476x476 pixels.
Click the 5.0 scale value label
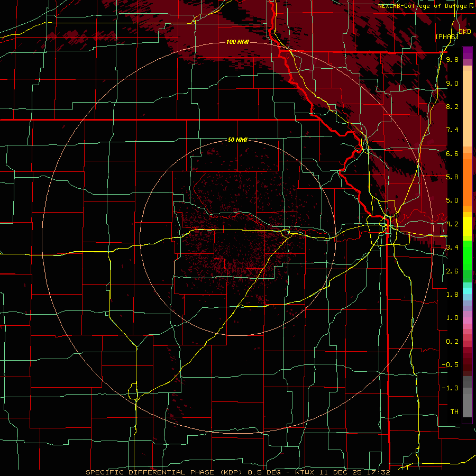click(x=452, y=200)
